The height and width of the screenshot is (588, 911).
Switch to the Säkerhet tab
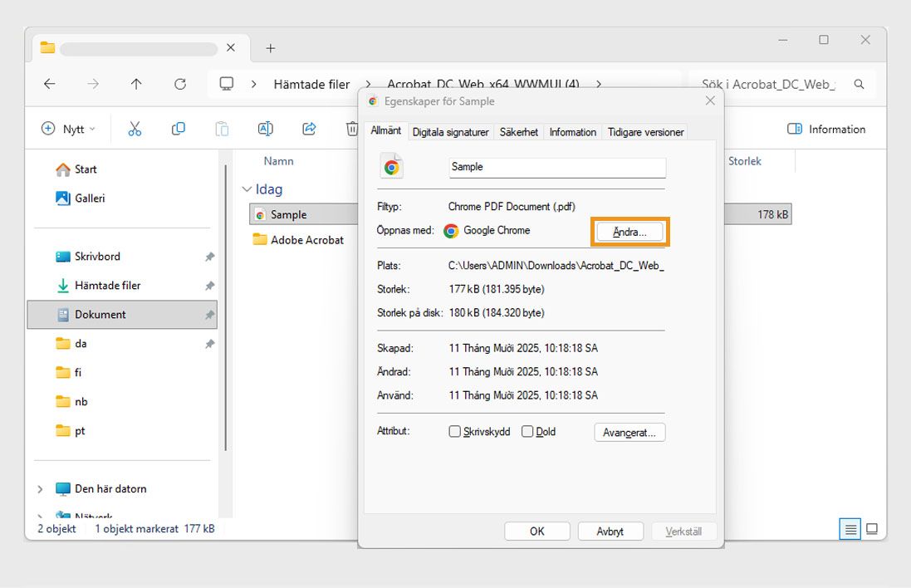[x=518, y=131]
